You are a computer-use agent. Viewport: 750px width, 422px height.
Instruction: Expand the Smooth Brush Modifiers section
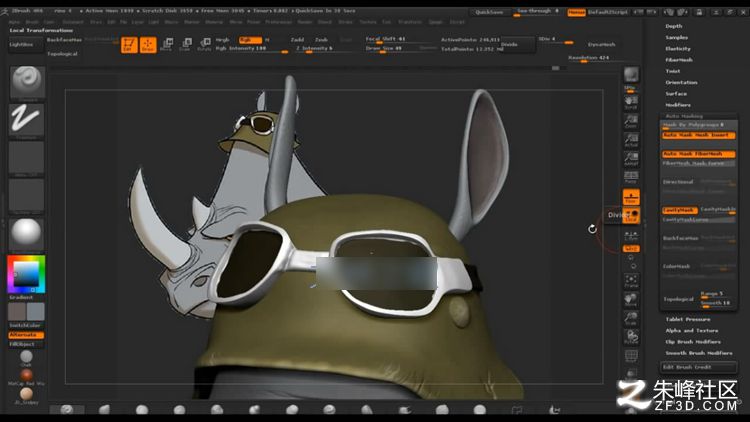click(699, 353)
